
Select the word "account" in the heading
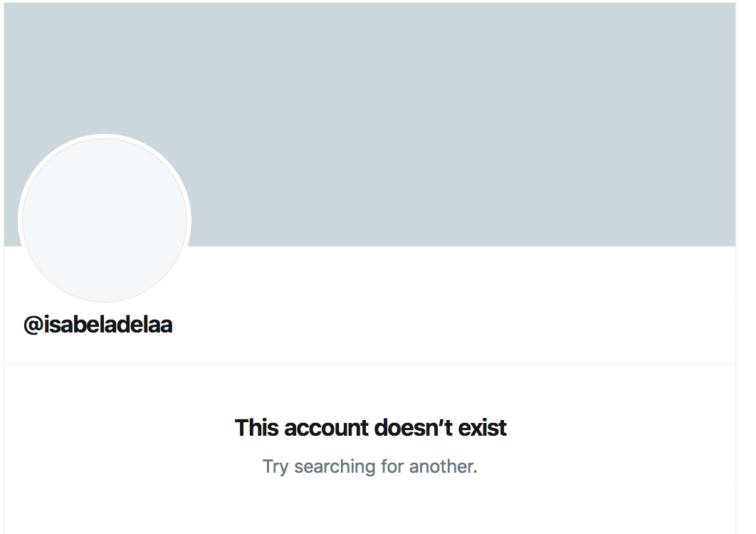[x=326, y=428]
